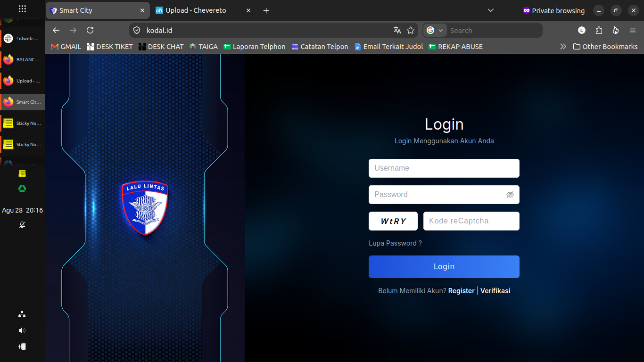Switch to the Upload - Chevereto tab
Viewport: 644px width, 362px height.
tap(204, 10)
